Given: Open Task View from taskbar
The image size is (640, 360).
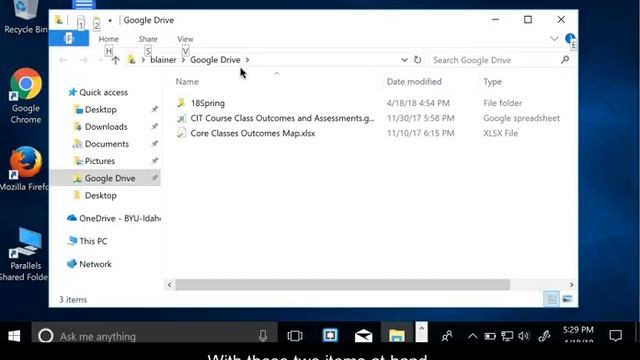Looking at the screenshot, I should (295, 336).
